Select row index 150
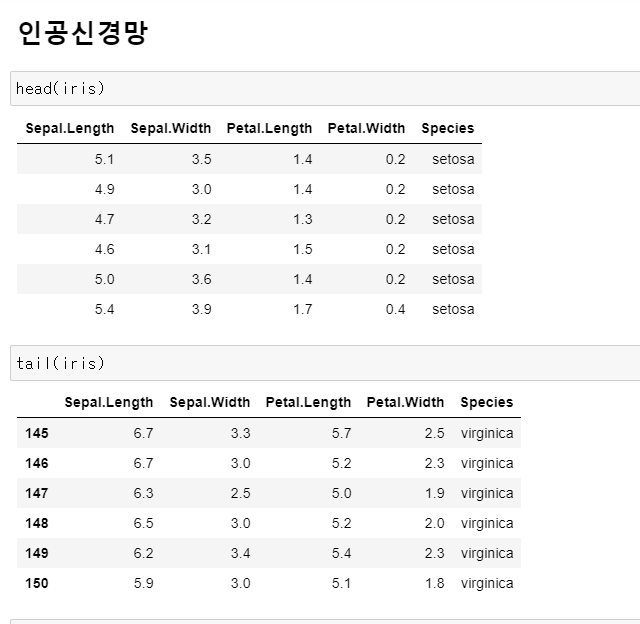Viewport: 640px width, 624px height. pyautogui.click(x=37, y=583)
